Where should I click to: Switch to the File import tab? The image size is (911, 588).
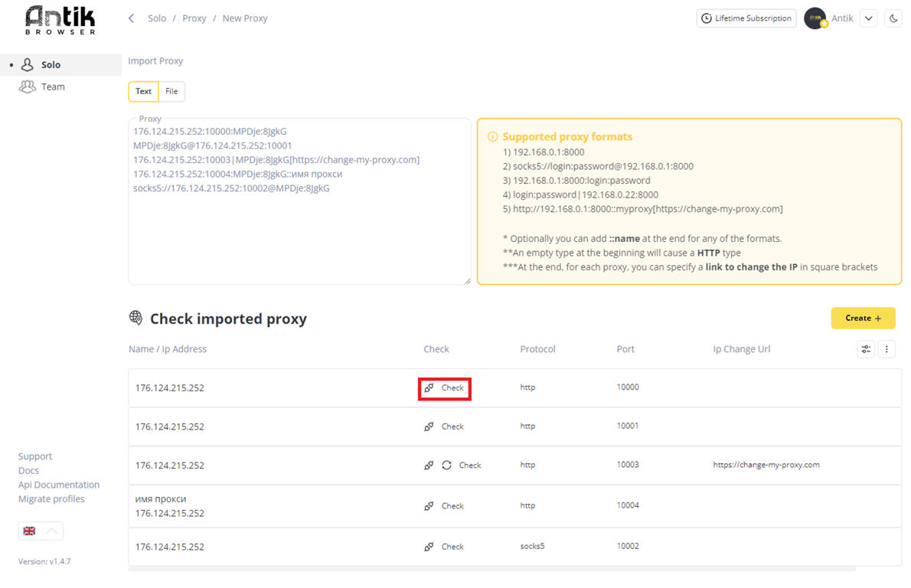(171, 91)
